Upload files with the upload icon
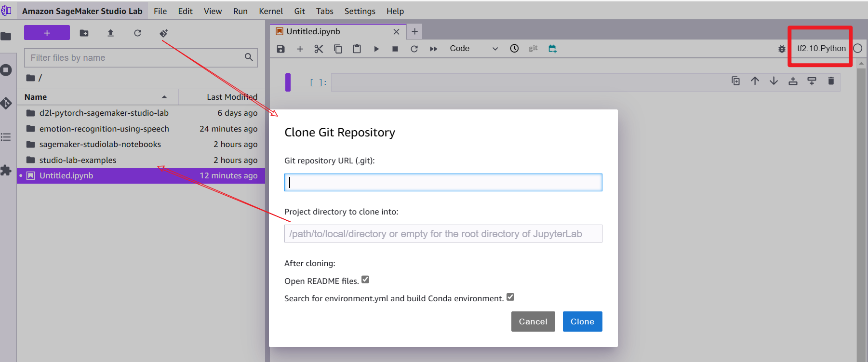The width and height of the screenshot is (868, 362). (110, 33)
